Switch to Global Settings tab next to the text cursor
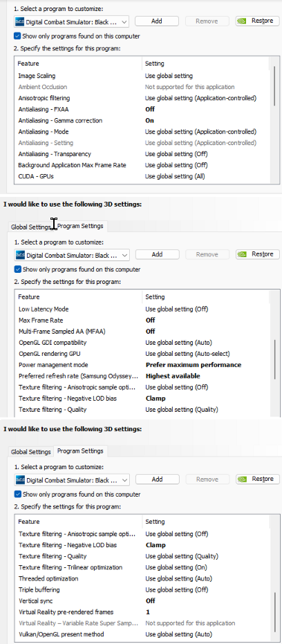The width and height of the screenshot is (282, 644). pos(30,227)
